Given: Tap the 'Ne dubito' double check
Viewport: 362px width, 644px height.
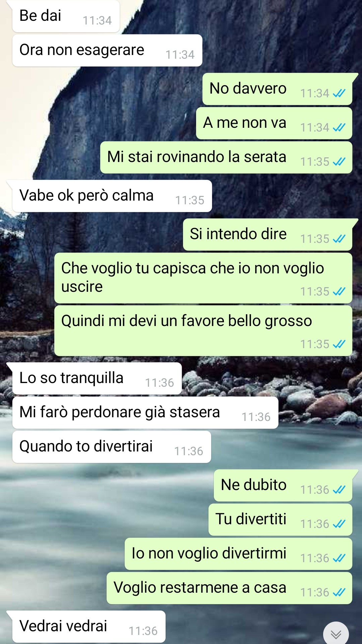Looking at the screenshot, I should coord(339,490).
